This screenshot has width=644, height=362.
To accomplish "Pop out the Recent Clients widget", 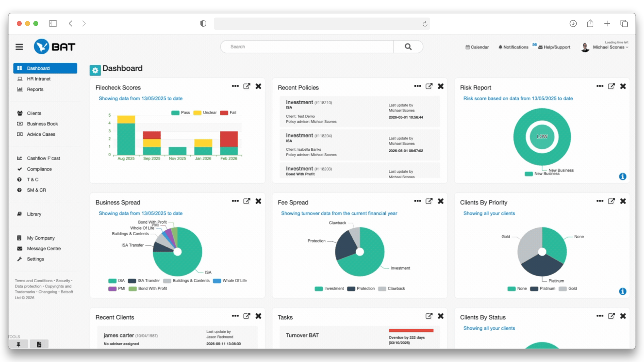I will coord(247,316).
